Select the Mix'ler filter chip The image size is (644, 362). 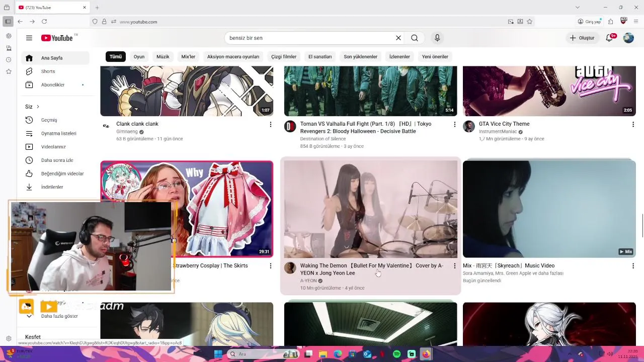point(188,57)
